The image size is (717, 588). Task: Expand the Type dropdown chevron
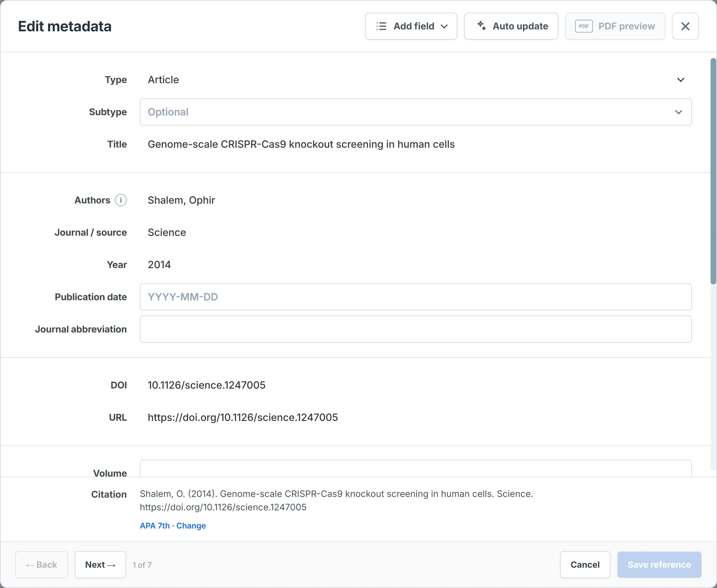[680, 80]
